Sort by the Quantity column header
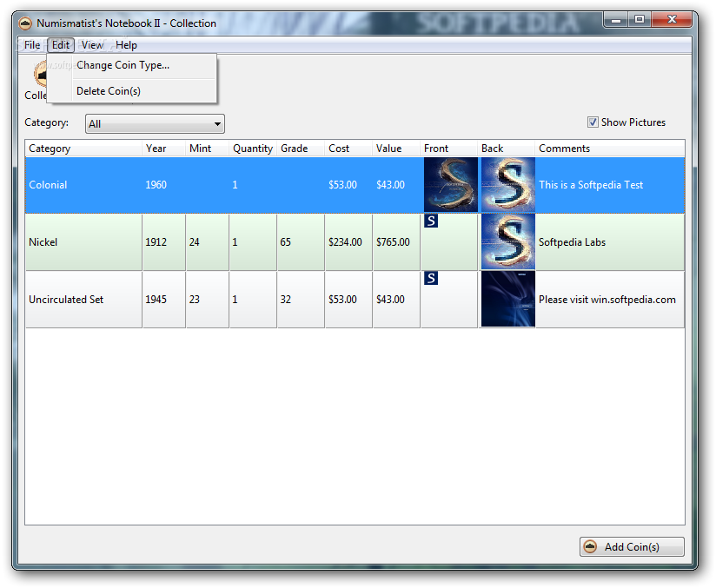Screen dimensions: 716x588 253,149
